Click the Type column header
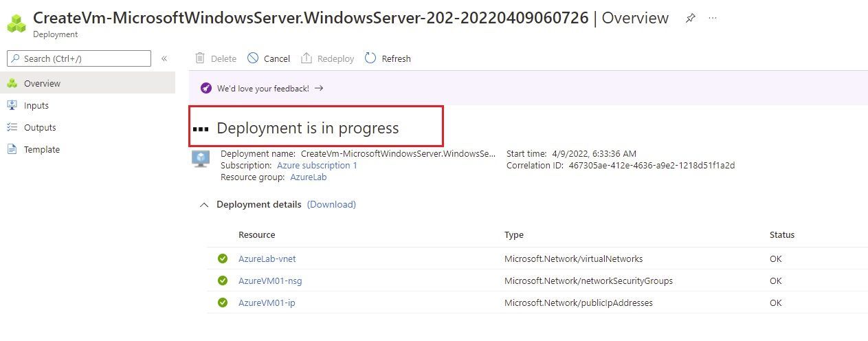This screenshot has height=341, width=868. tap(514, 234)
